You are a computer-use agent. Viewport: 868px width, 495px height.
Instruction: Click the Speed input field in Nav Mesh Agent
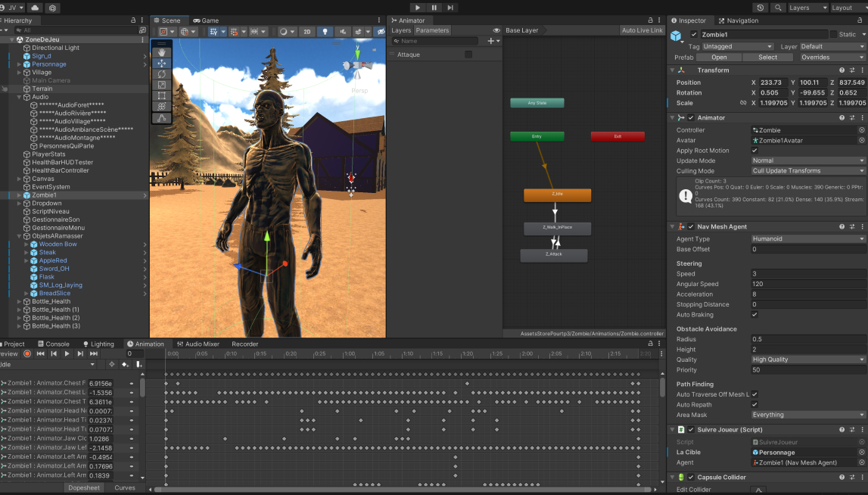(807, 274)
